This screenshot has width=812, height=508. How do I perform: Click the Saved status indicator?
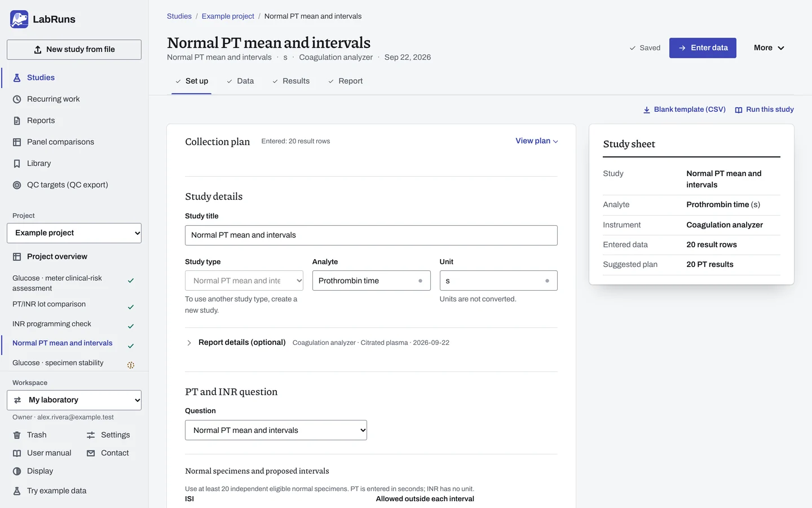coord(645,48)
